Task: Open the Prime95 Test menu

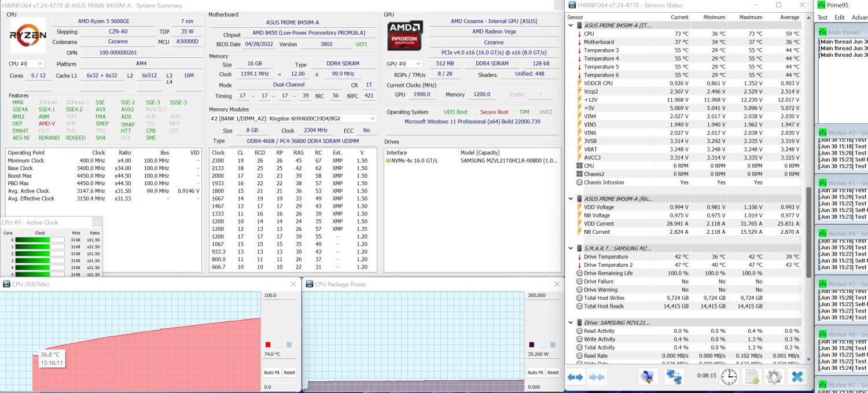Action: pos(822,17)
